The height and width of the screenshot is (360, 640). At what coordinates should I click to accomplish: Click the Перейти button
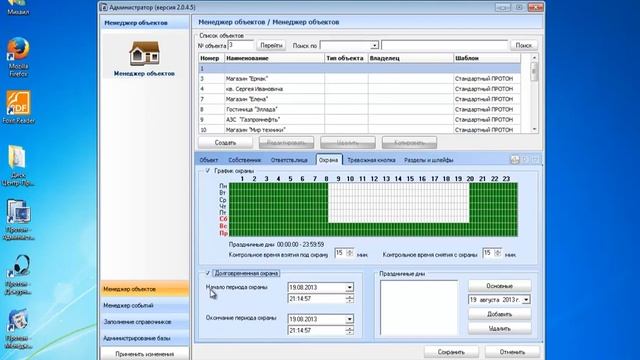click(x=271, y=45)
